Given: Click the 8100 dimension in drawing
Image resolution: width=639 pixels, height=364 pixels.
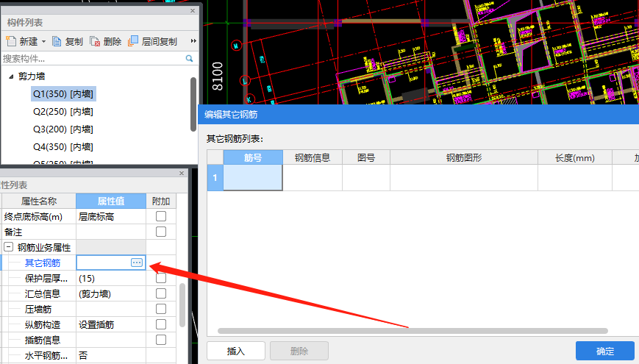Looking at the screenshot, I should pos(217,76).
